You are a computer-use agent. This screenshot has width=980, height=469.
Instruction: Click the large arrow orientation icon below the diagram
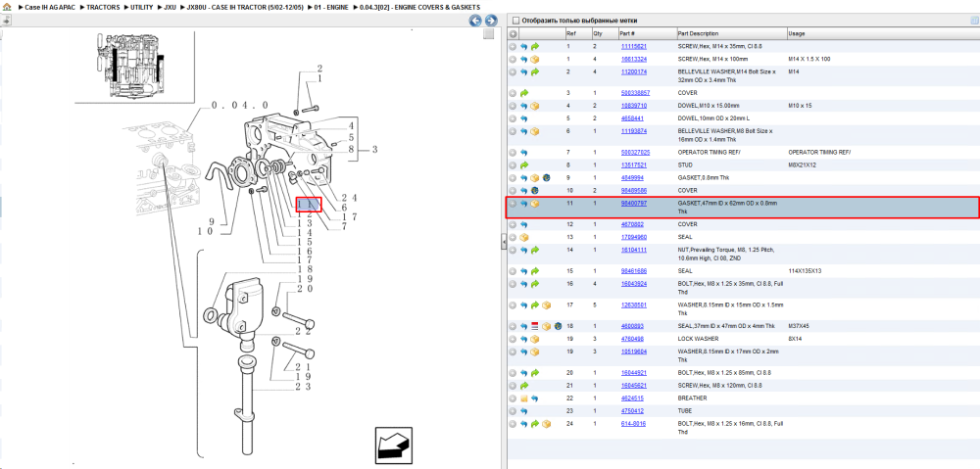click(x=393, y=446)
